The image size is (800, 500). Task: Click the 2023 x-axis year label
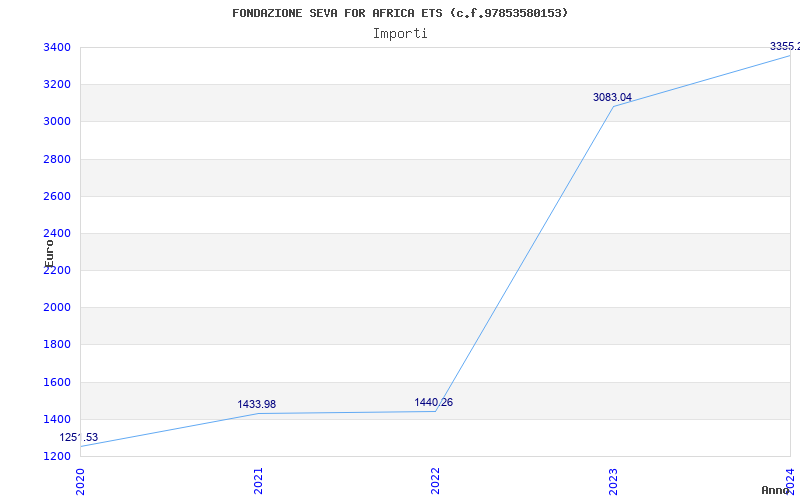click(613, 480)
